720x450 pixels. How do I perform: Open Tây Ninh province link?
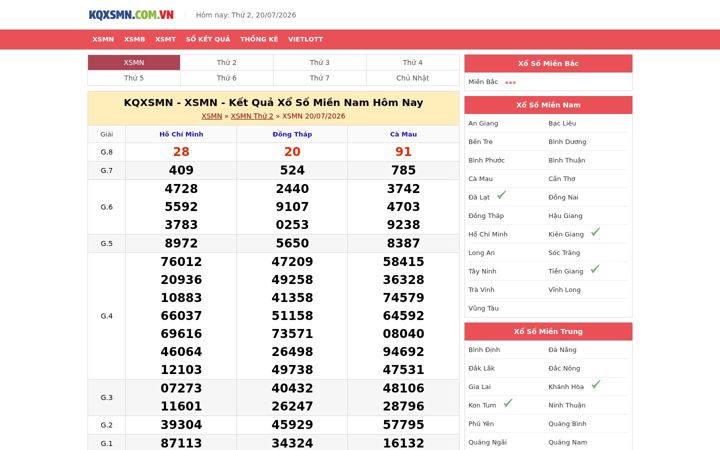(x=482, y=271)
